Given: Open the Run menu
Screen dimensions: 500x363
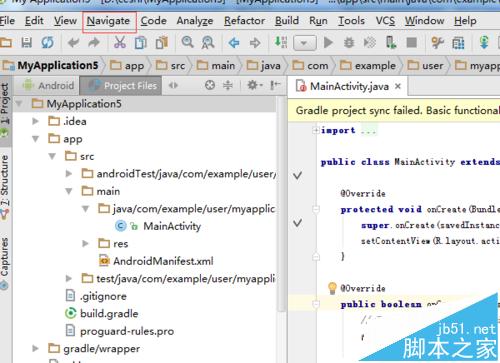Looking at the screenshot, I should coord(318,21).
